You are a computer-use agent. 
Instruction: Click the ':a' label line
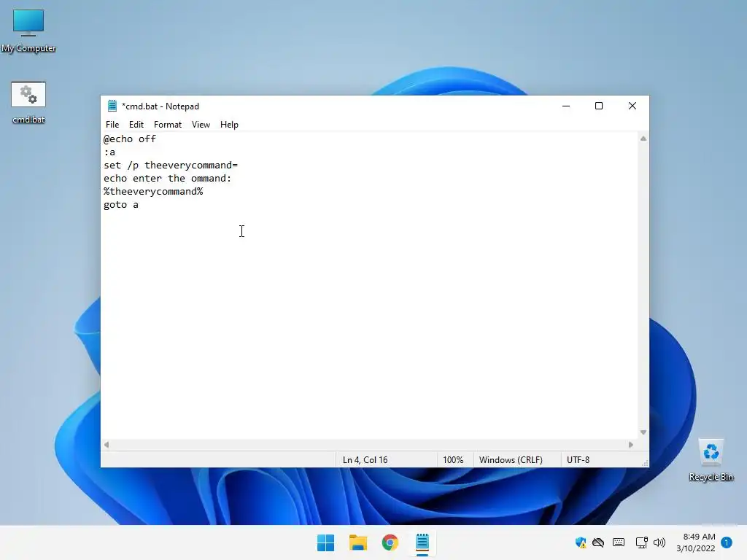tap(109, 152)
